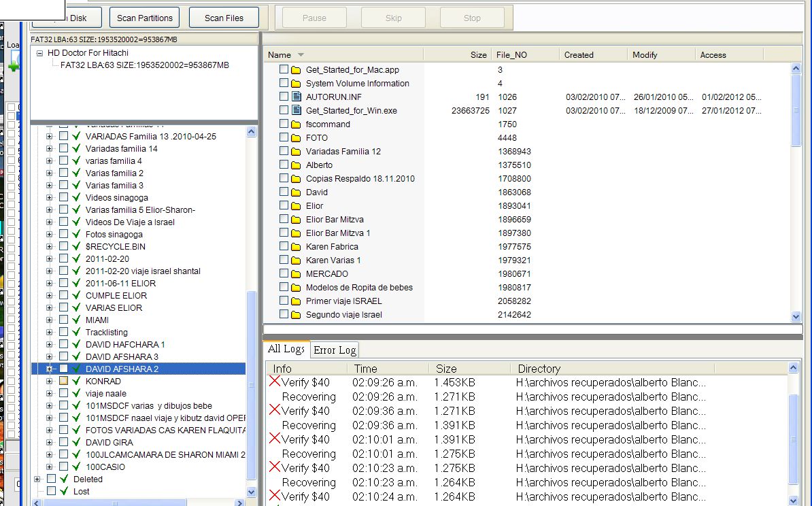
Task: Click the Karen Varias 1 folder icon
Action: pos(296,260)
